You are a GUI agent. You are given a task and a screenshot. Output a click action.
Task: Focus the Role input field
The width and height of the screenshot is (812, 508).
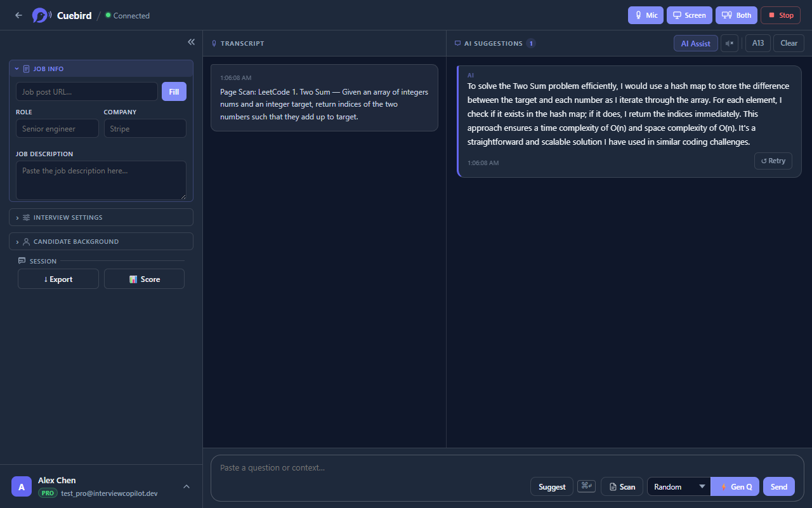[57, 128]
